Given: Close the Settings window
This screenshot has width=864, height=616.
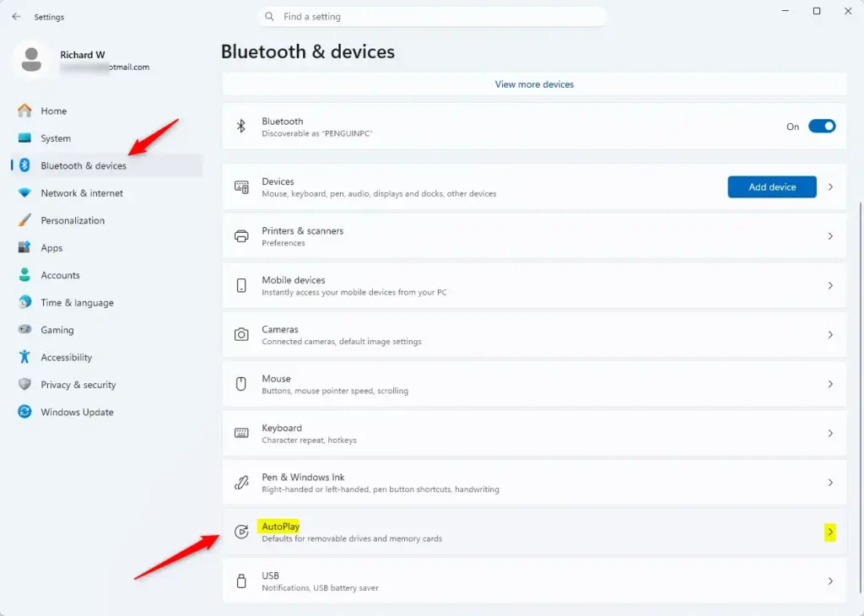Looking at the screenshot, I should click(848, 11).
